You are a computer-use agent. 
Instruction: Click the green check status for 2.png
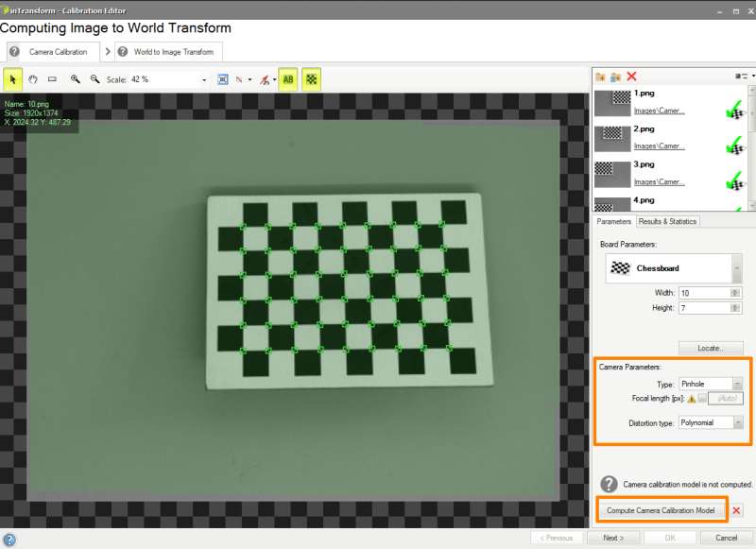(x=735, y=145)
